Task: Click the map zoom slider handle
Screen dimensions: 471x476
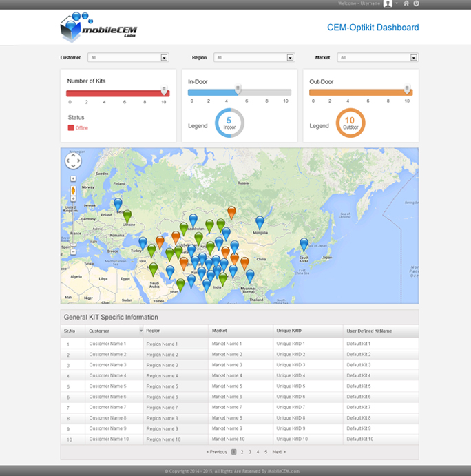Action: pyautogui.click(x=73, y=245)
